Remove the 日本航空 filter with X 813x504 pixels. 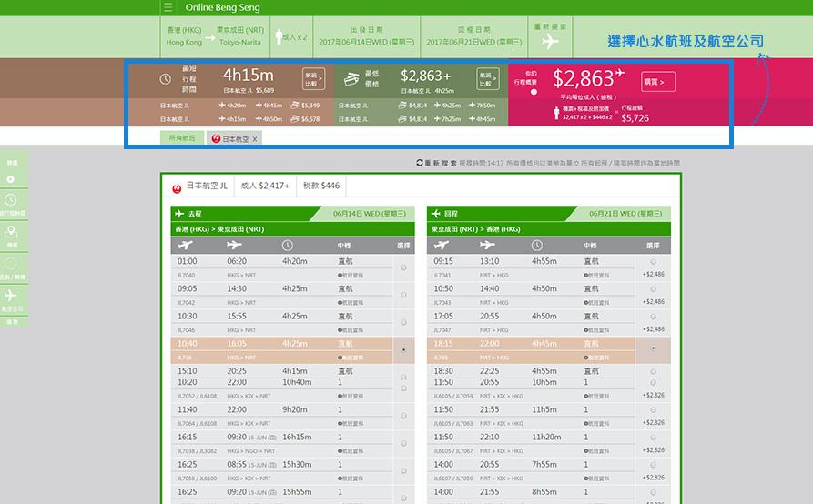coord(255,139)
